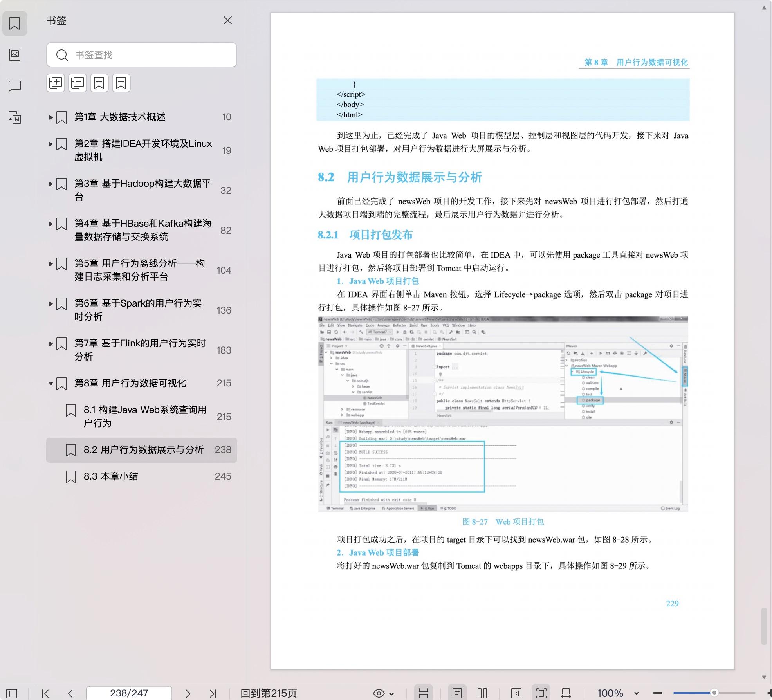Screen dimensions: 772x700
Task: Go to next page
Action: coord(188,693)
